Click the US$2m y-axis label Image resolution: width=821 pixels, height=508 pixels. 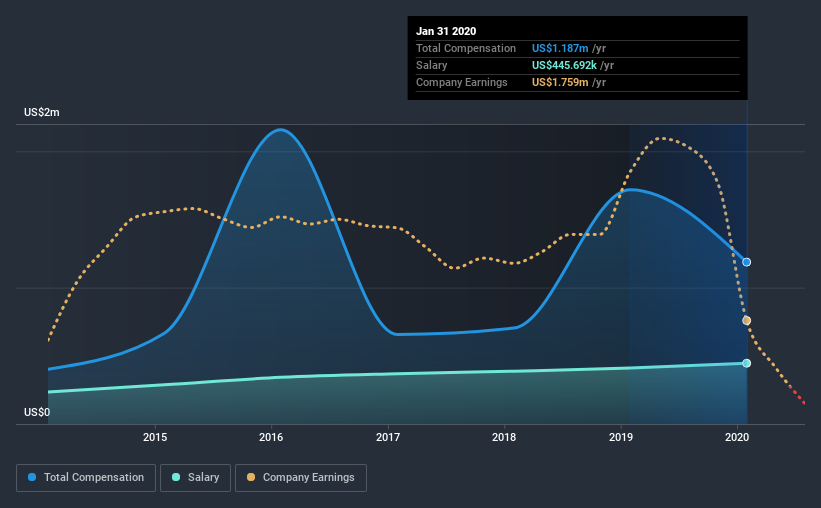41,113
